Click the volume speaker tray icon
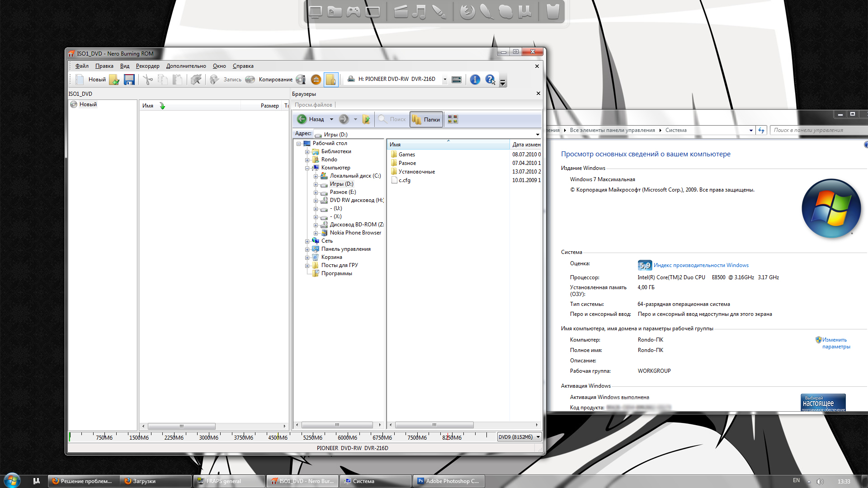Image resolution: width=868 pixels, height=488 pixels. pos(820,481)
